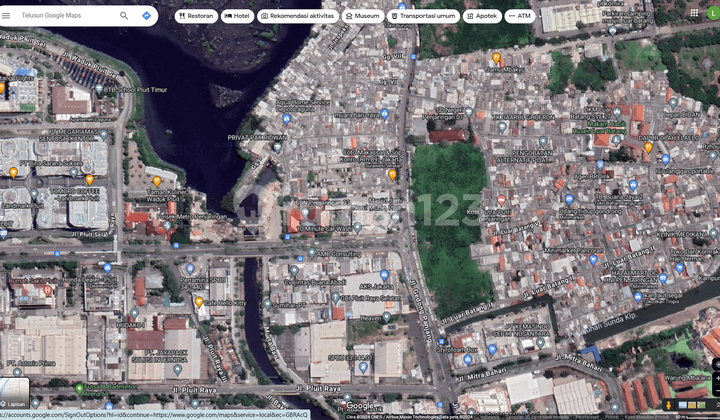Click the TOMORO COFFEE Landmark Pluit pin

click(x=89, y=179)
